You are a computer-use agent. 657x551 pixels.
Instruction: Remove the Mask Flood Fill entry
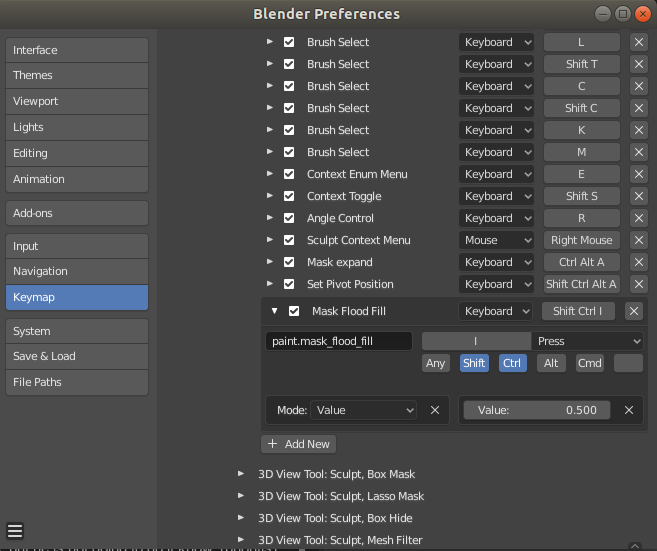(x=634, y=311)
